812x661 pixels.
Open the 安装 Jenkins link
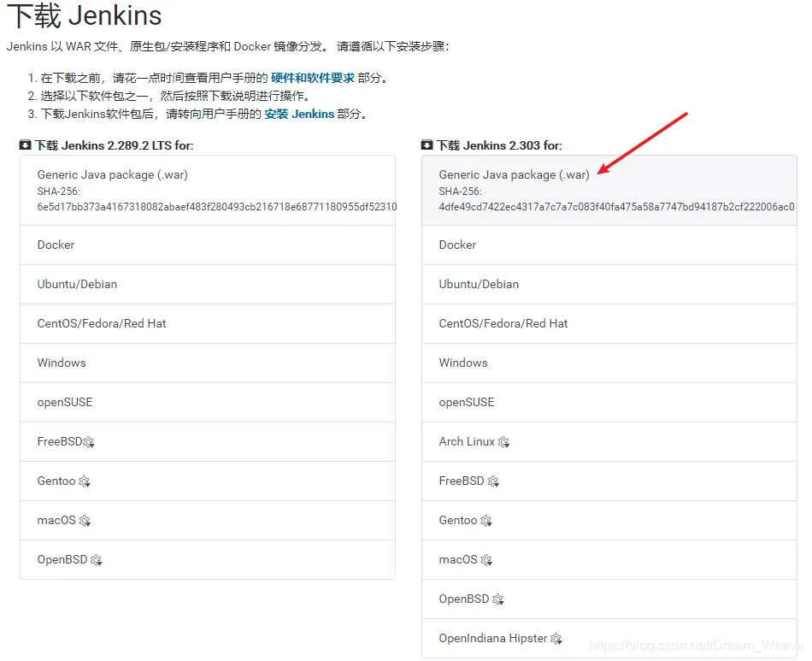[x=299, y=114]
